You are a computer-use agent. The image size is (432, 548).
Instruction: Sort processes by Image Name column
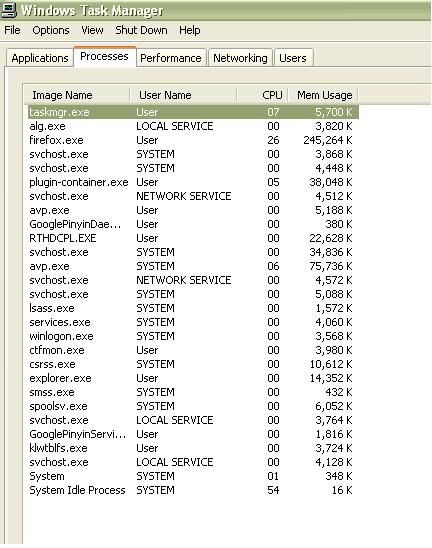[77, 95]
